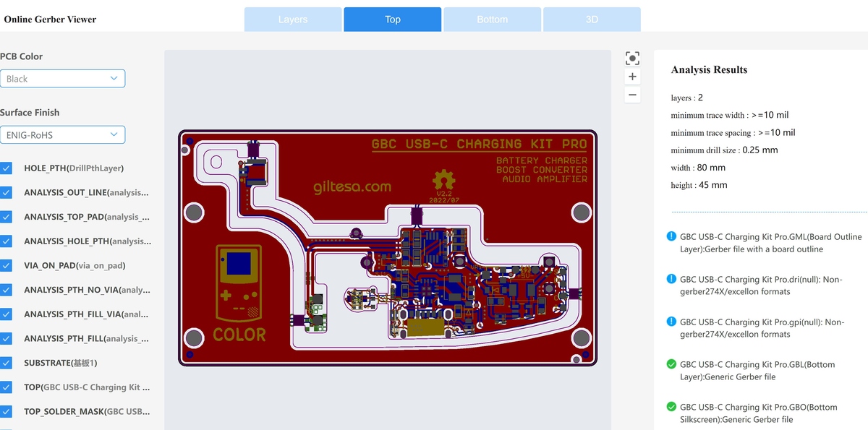
Task: Toggle VIA_ON_PAD layer checkbox
Action: (x=7, y=265)
